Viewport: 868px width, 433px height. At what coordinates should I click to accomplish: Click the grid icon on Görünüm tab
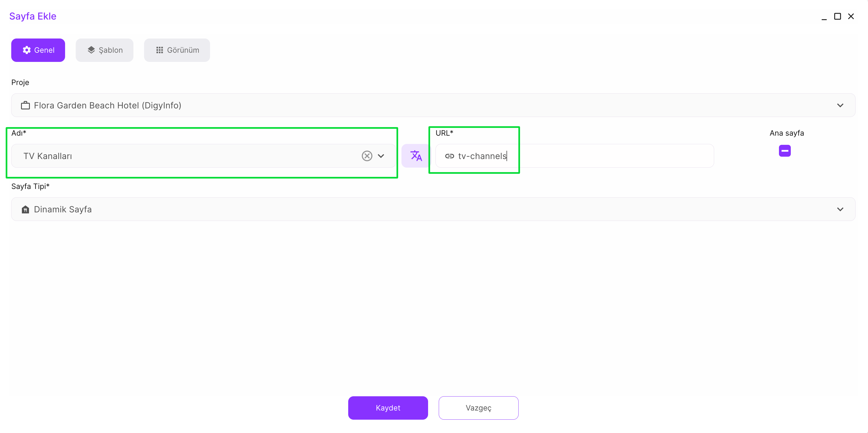pos(159,50)
